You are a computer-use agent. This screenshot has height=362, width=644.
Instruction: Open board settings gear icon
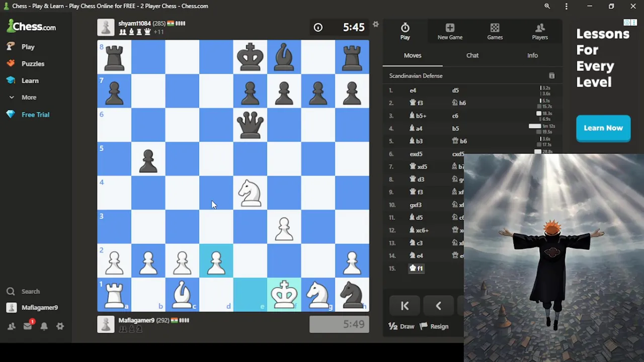click(x=375, y=24)
